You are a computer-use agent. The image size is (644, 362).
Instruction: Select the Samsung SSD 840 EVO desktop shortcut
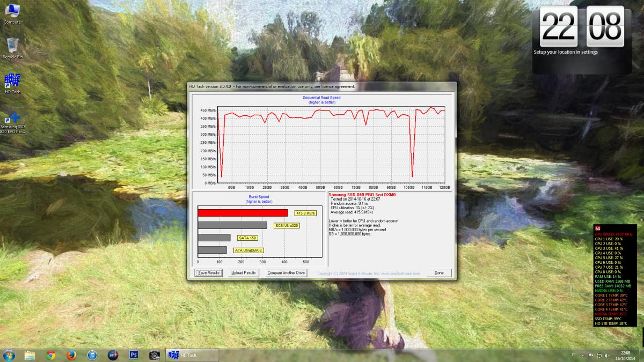(x=13, y=122)
